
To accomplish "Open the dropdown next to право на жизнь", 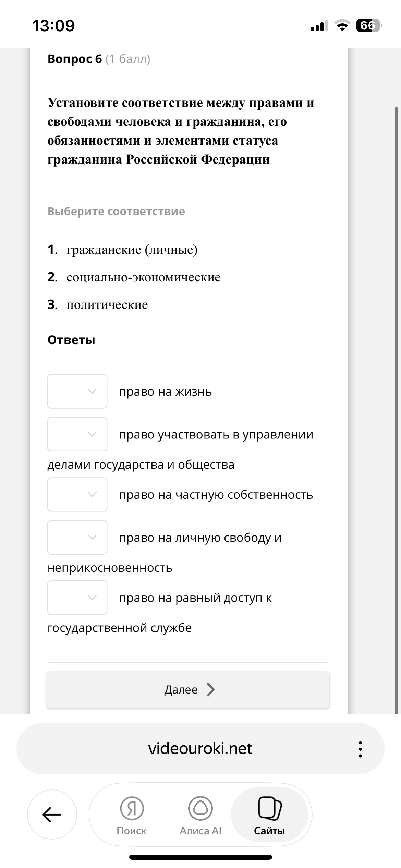I will pyautogui.click(x=77, y=392).
